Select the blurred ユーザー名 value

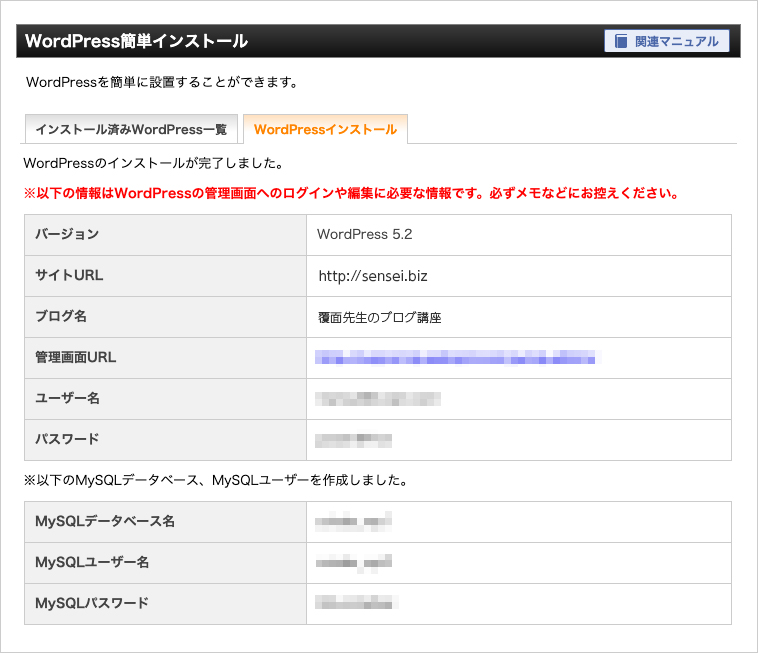pos(378,399)
